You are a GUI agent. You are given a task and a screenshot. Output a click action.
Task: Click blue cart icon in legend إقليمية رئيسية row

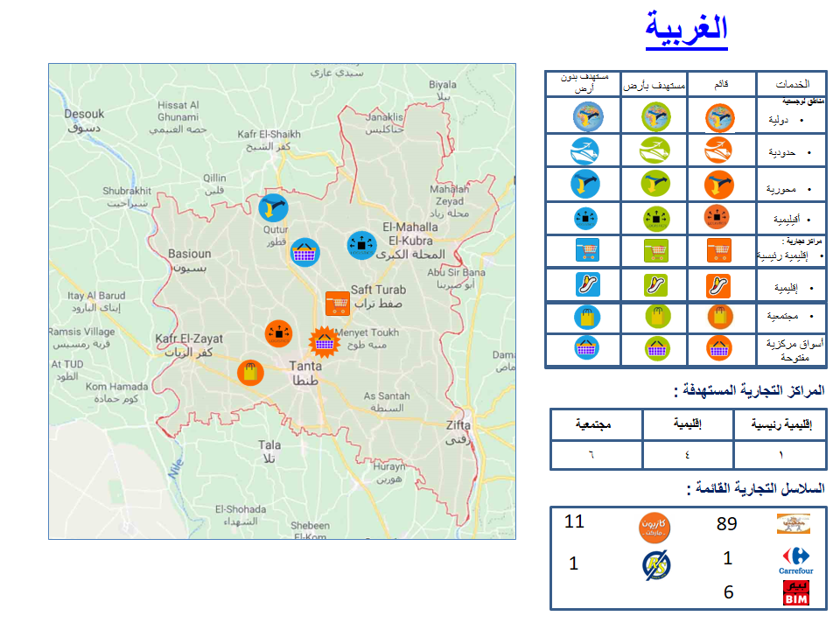pos(587,249)
